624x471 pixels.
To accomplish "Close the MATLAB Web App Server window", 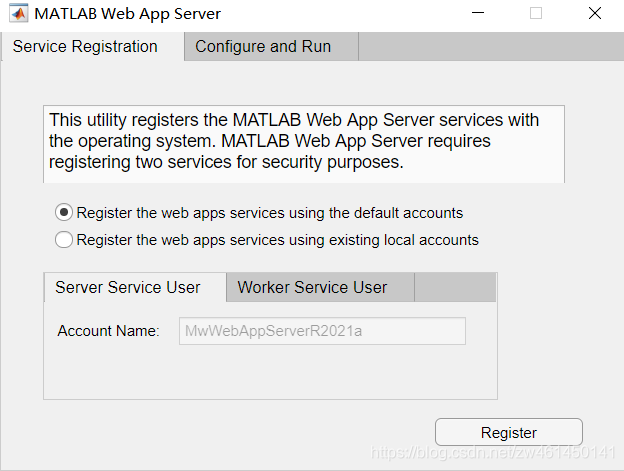I will (x=595, y=14).
